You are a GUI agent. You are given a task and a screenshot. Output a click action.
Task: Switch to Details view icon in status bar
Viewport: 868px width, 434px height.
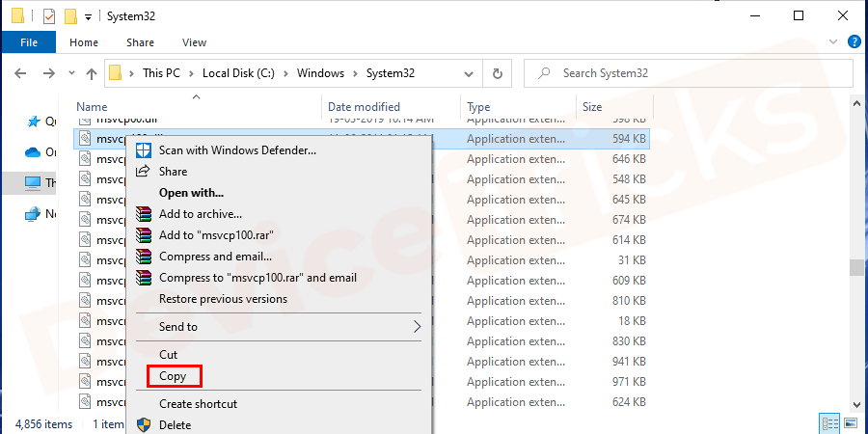pos(831,424)
